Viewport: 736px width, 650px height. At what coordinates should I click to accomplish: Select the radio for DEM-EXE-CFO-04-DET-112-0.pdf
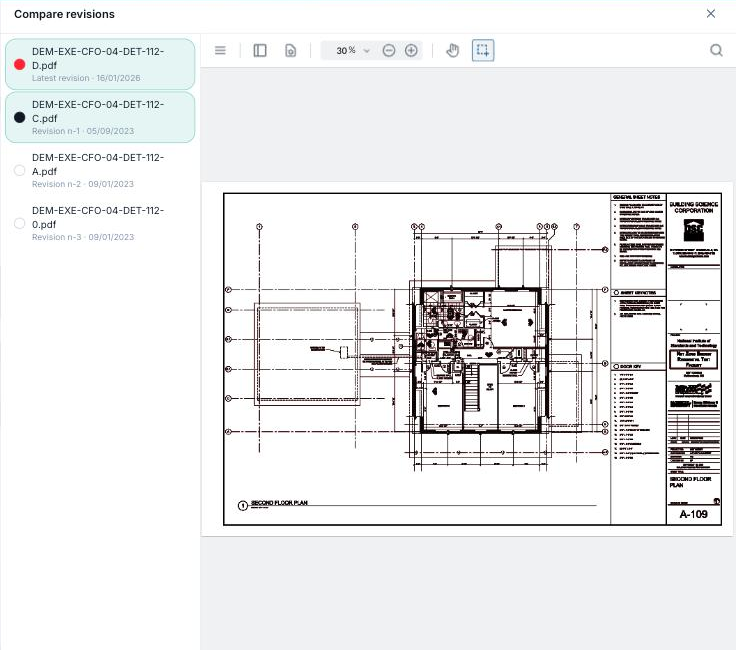[20, 223]
